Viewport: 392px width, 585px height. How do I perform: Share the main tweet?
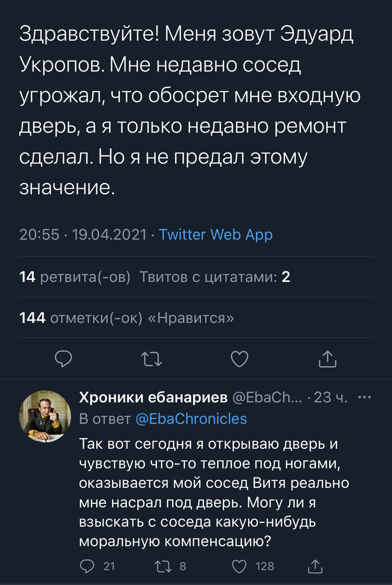[327, 359]
